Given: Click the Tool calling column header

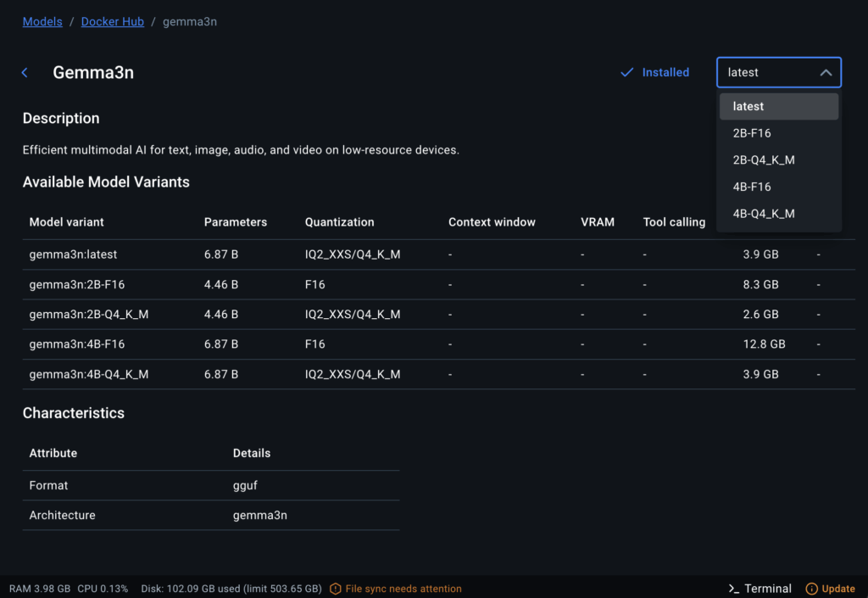Looking at the screenshot, I should point(674,222).
